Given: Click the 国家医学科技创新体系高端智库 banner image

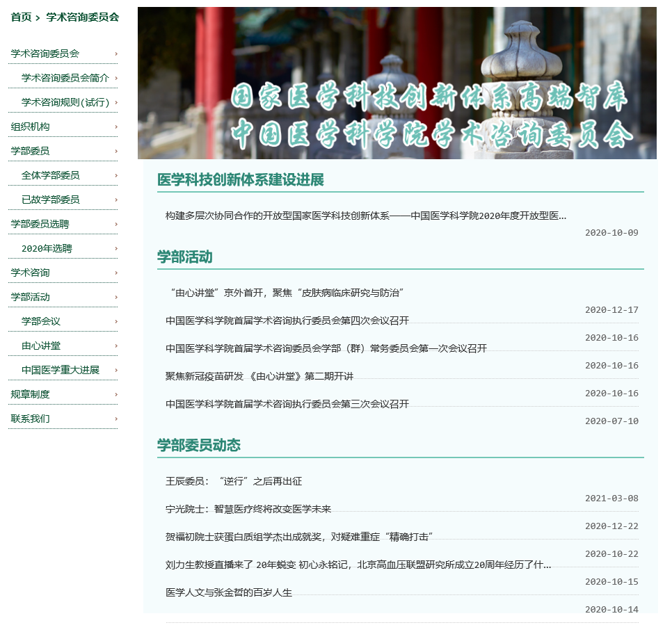Looking at the screenshot, I should (x=397, y=83).
